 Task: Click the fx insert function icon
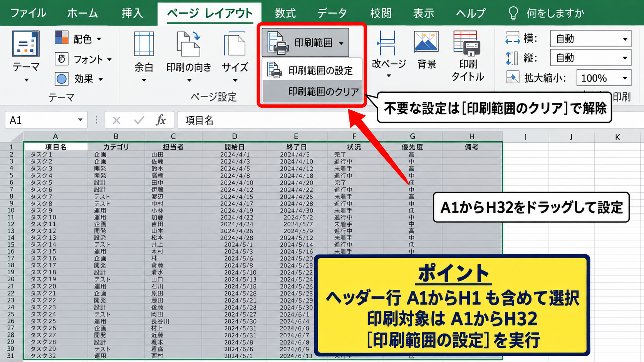(x=161, y=120)
